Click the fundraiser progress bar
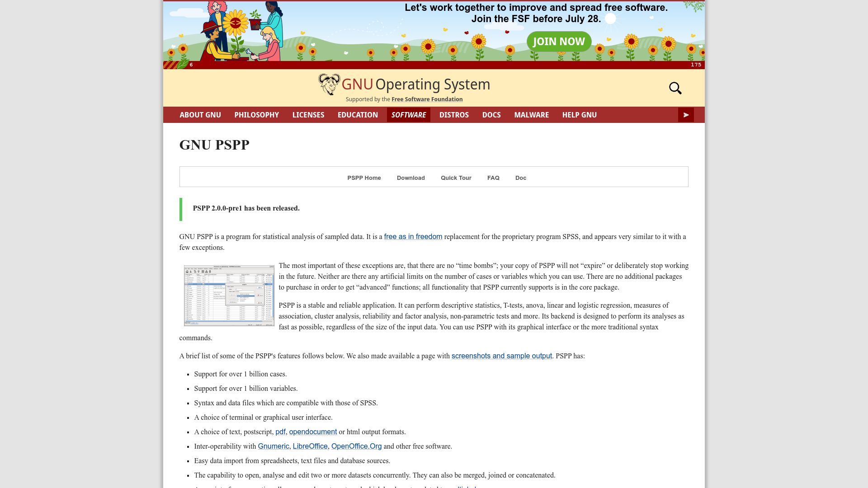This screenshot has height=488, width=868. 434,65
